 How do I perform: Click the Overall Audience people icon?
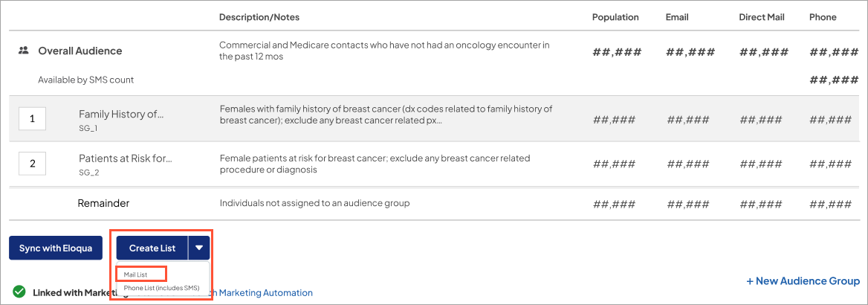pyautogui.click(x=24, y=51)
